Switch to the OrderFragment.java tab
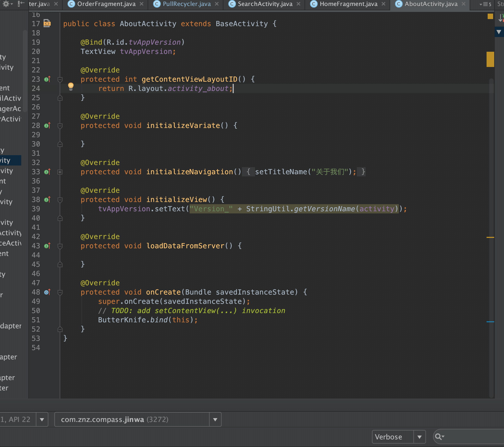Screen dimensions: 504x447 click(x=106, y=4)
